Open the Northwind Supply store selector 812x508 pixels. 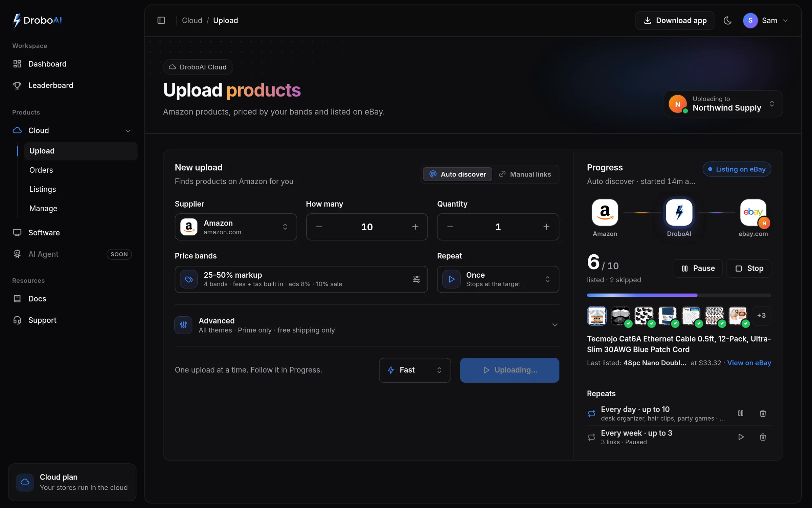pyautogui.click(x=723, y=104)
